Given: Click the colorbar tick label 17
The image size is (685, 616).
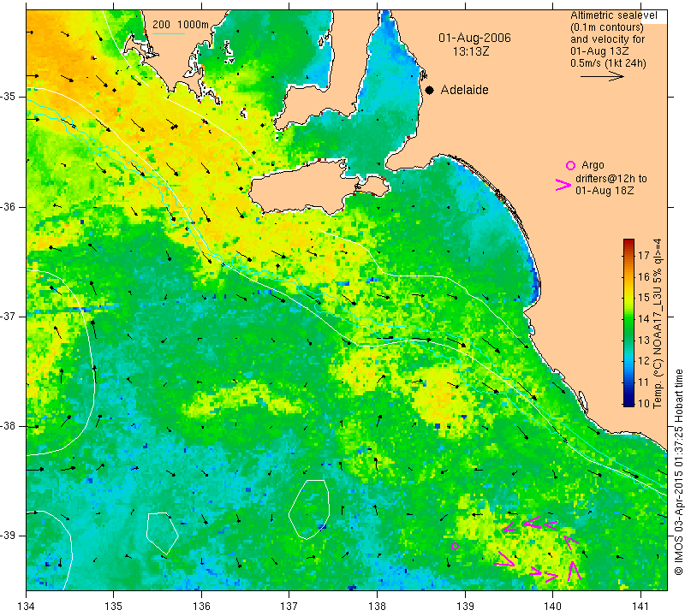Looking at the screenshot, I should click(644, 255).
